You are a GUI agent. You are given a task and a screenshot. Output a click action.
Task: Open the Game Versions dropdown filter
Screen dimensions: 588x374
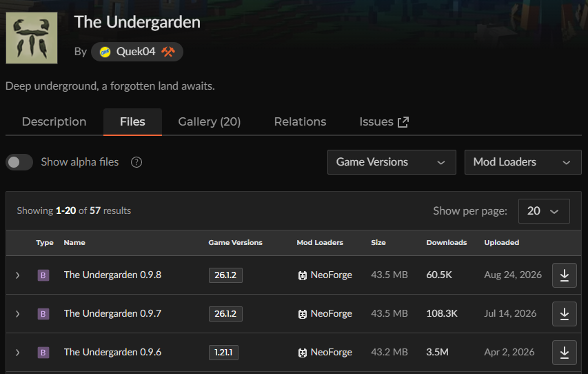(392, 162)
